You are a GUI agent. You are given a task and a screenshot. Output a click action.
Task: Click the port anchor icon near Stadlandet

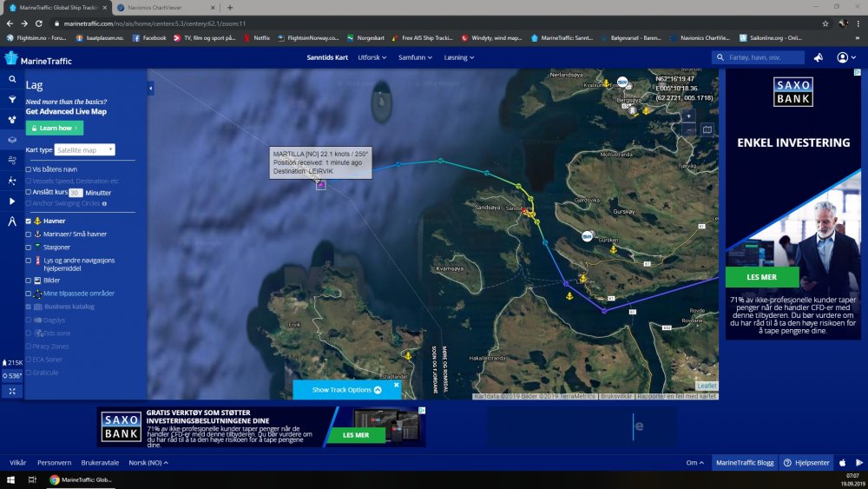pos(409,356)
